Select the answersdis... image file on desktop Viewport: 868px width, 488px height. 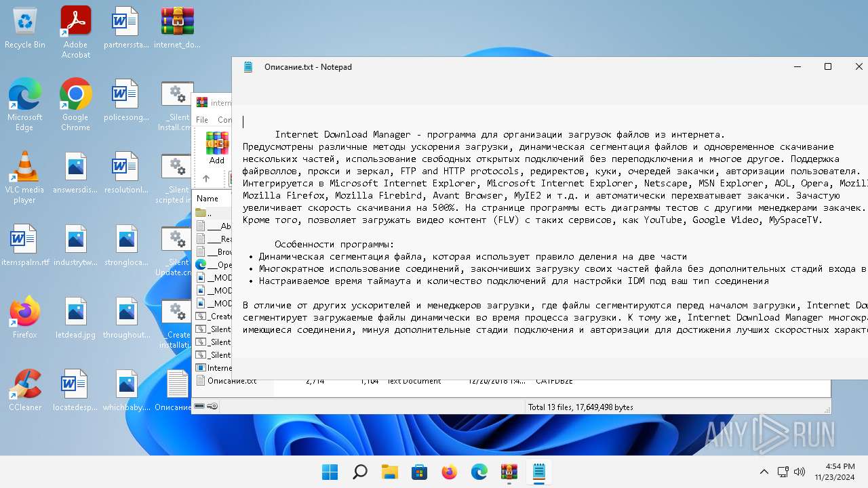[x=76, y=173]
